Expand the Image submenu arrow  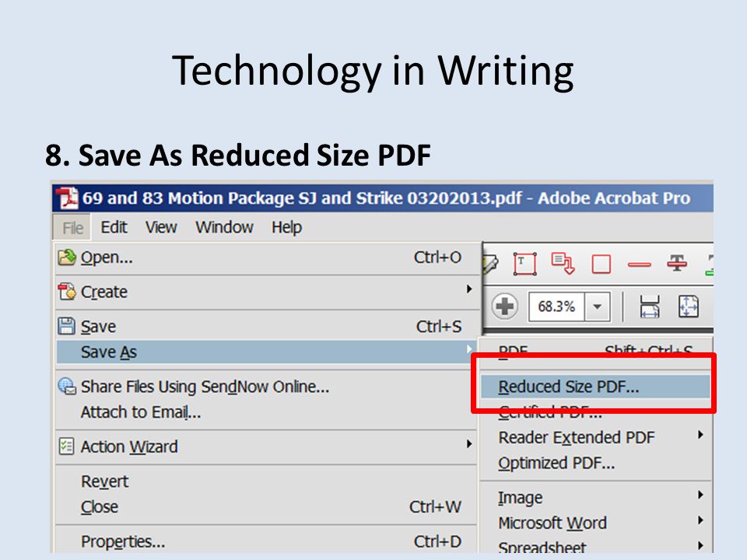coord(700,495)
